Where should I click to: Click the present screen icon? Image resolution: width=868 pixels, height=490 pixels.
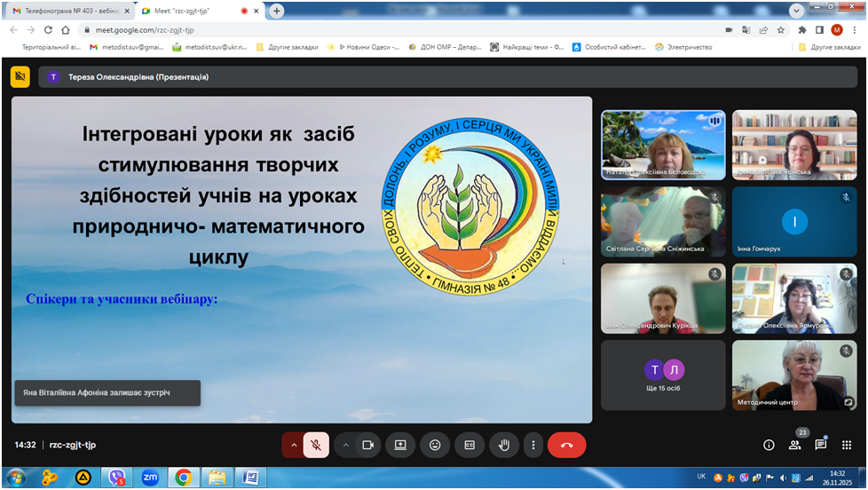click(400, 445)
